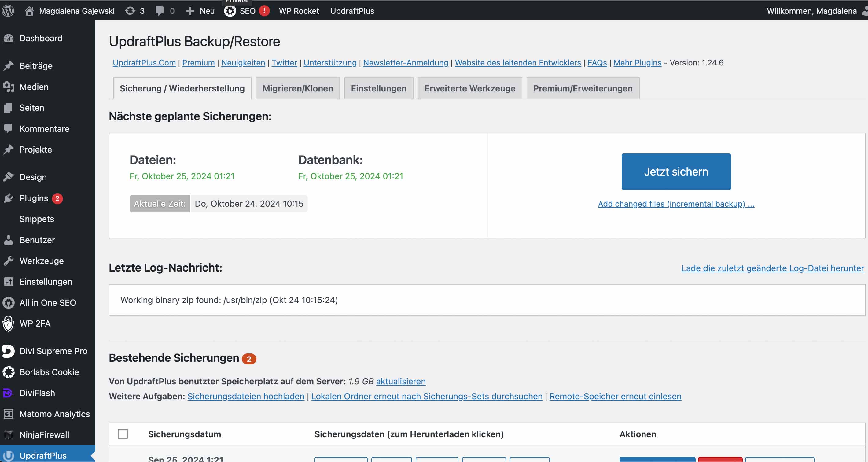Viewport: 868px width, 462px height.
Task: Click the WP 2FA shield icon
Action: (x=8, y=323)
